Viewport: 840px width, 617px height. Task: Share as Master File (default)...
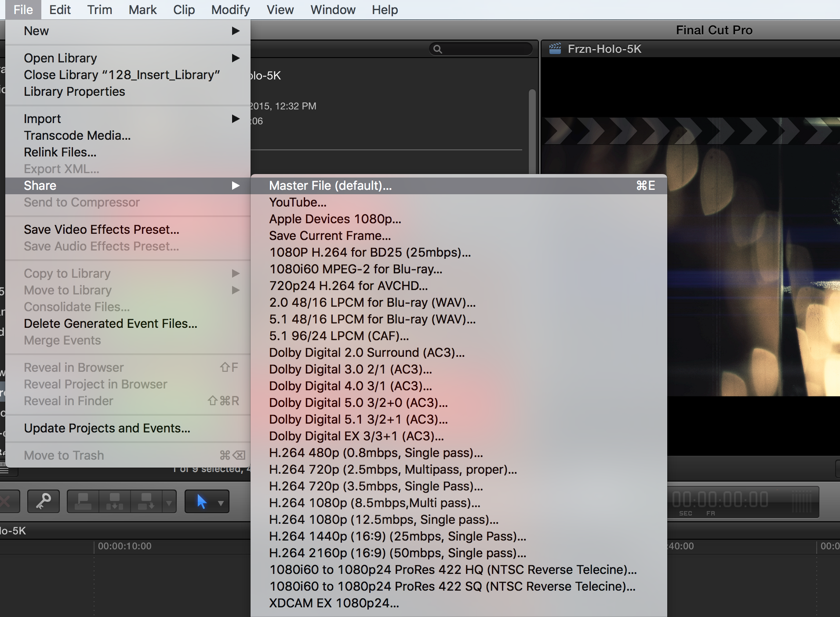tap(459, 185)
